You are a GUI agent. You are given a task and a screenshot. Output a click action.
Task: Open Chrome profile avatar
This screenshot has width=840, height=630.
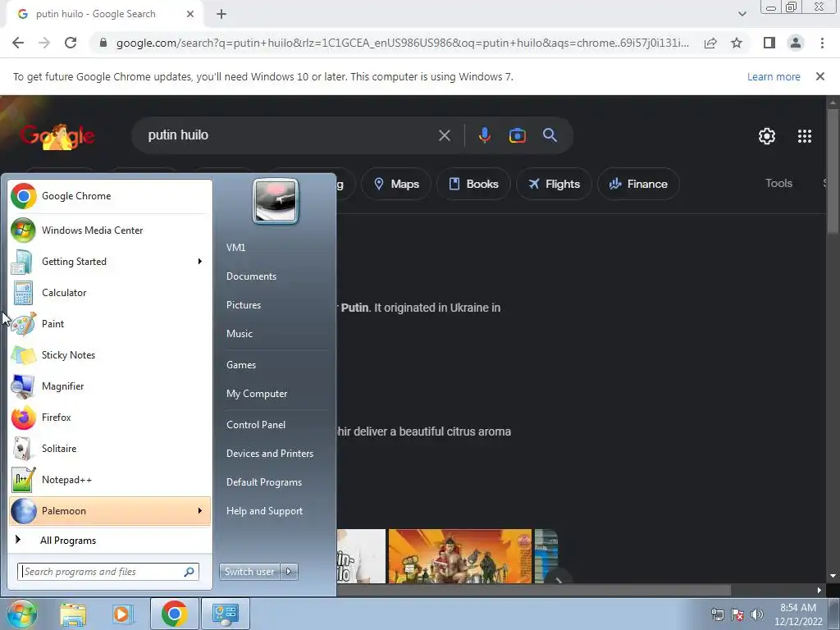point(796,43)
